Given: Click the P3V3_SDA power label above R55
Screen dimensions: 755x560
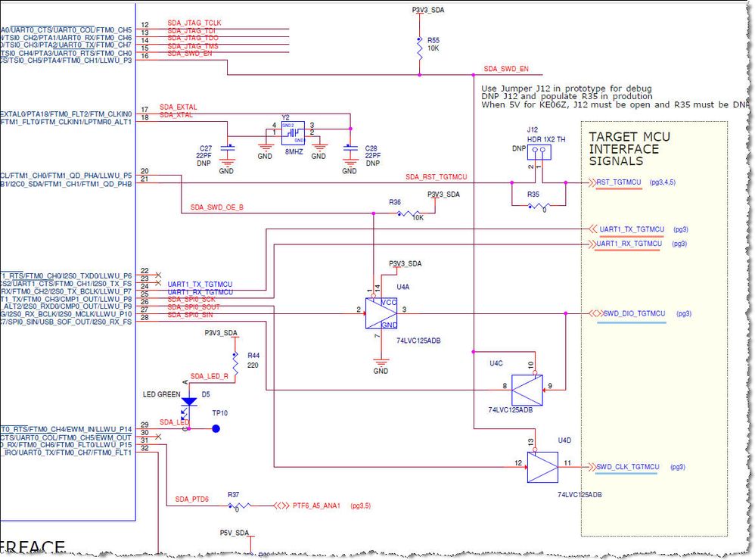Looking at the screenshot, I should point(428,10).
